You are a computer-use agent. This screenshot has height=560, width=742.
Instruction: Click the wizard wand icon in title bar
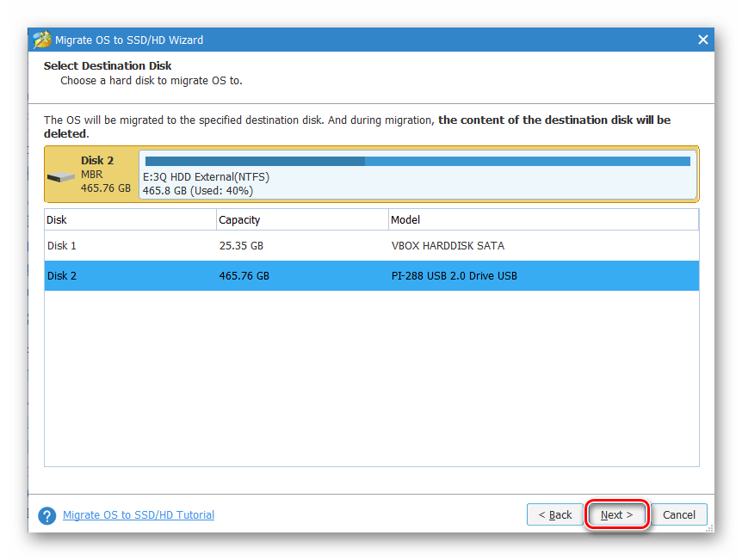pos(42,40)
